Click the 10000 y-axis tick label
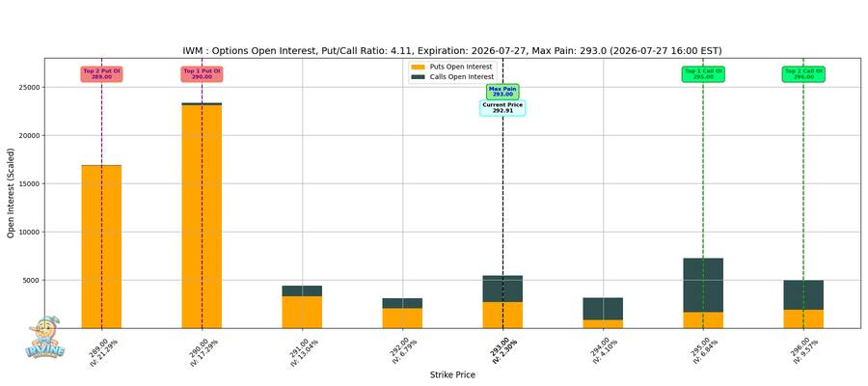Screen dimensions: 868x386 point(30,232)
